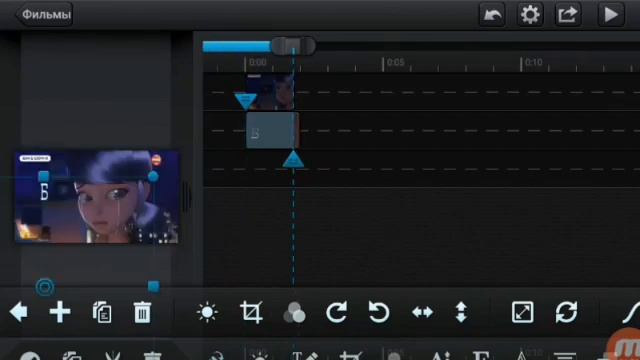Click the blue handle at preview top-left
The image size is (640, 360).
pos(44,176)
